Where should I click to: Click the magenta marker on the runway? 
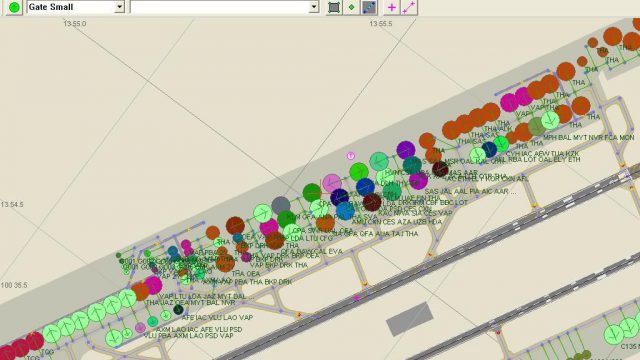(357, 298)
